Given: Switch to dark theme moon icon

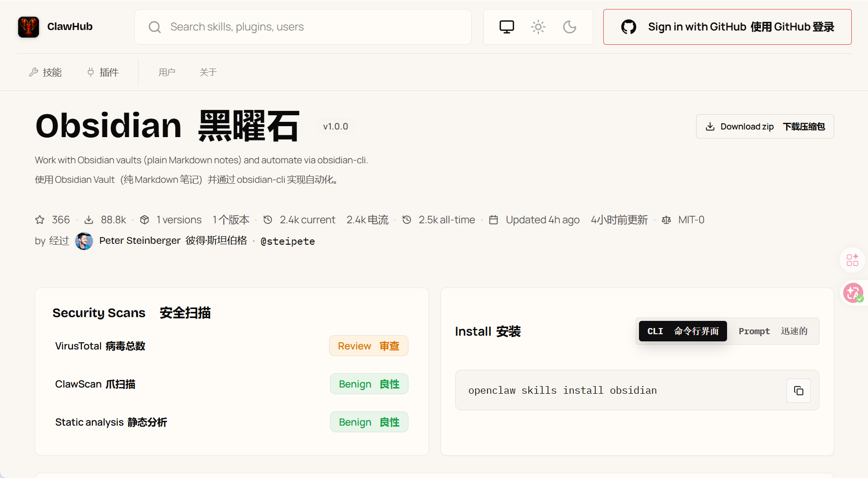Looking at the screenshot, I should tap(569, 27).
